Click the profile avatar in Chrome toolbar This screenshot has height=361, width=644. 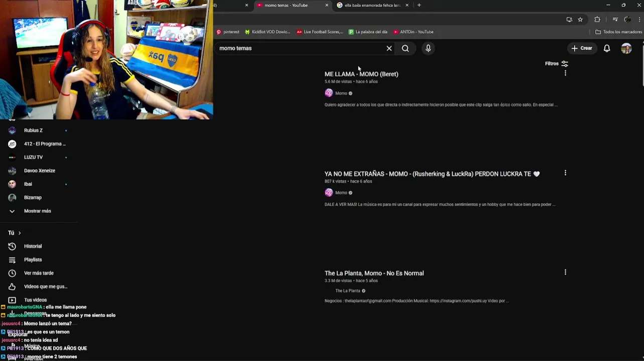(x=627, y=20)
